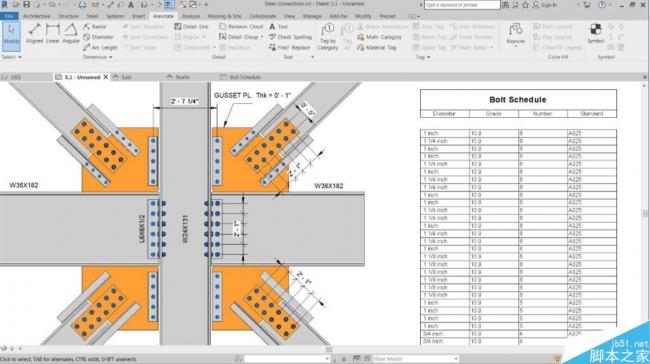650x364 pixels.
Task: Add a Revision Cloud
Action: point(241,27)
